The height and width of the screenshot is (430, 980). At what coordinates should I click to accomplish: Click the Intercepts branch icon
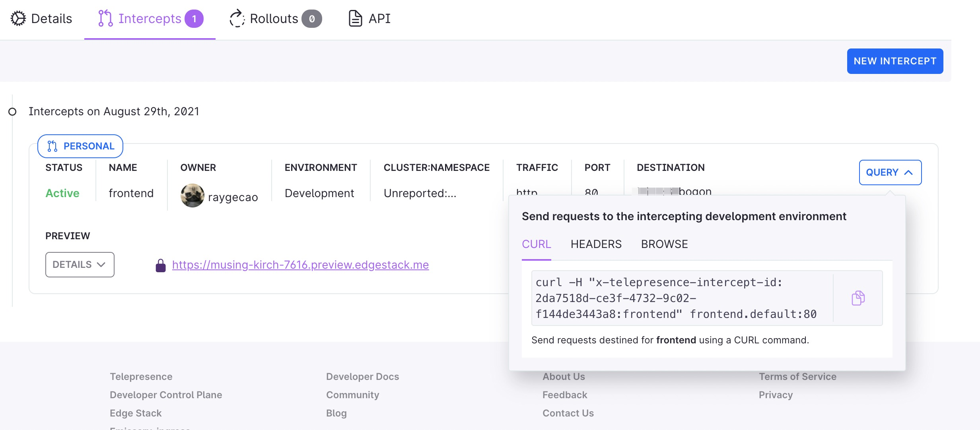[105, 19]
